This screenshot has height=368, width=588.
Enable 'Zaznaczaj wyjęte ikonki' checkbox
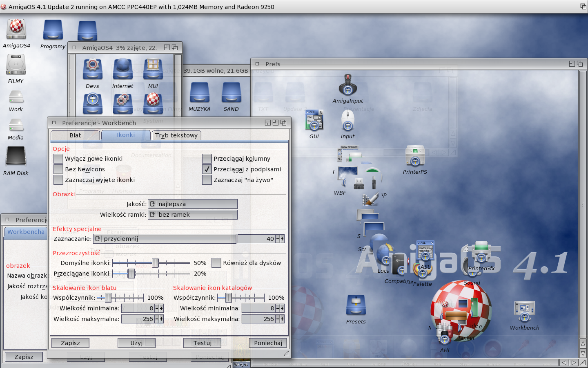pyautogui.click(x=58, y=180)
